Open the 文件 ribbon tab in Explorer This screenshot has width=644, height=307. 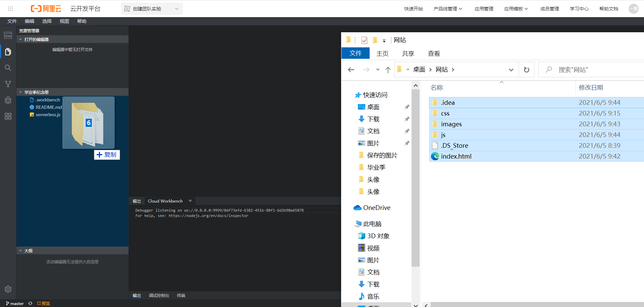[356, 53]
